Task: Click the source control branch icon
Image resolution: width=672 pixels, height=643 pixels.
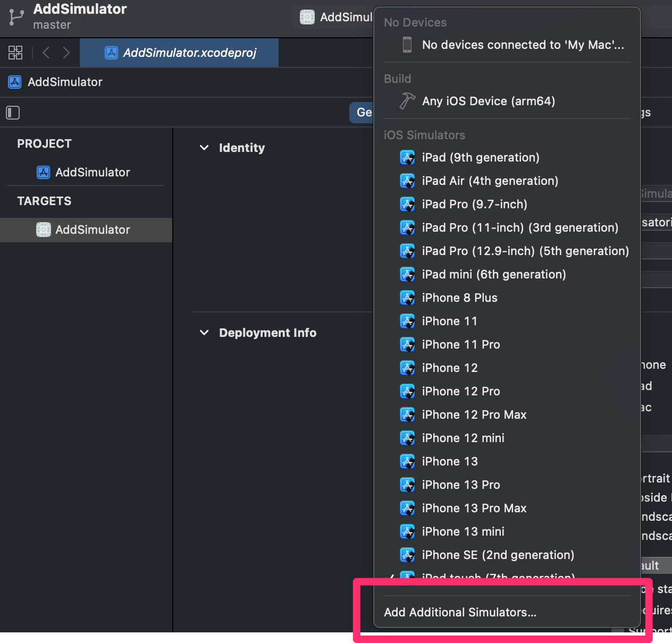Action: point(16,17)
